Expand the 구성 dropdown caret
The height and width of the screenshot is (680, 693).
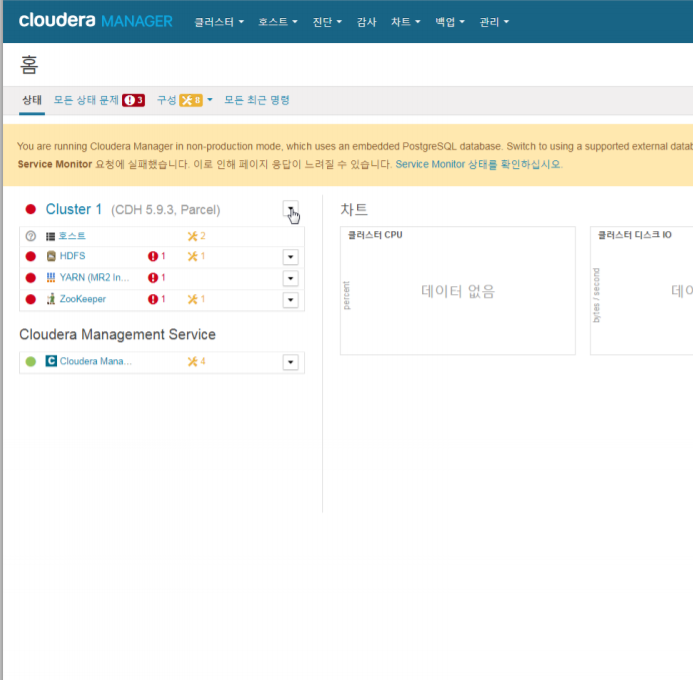210,100
